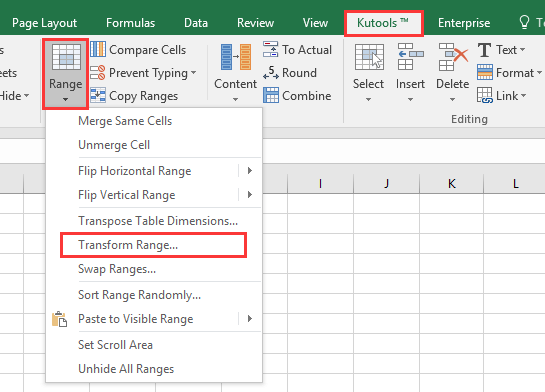Select column K header
This screenshot has width=545, height=392.
click(x=452, y=183)
